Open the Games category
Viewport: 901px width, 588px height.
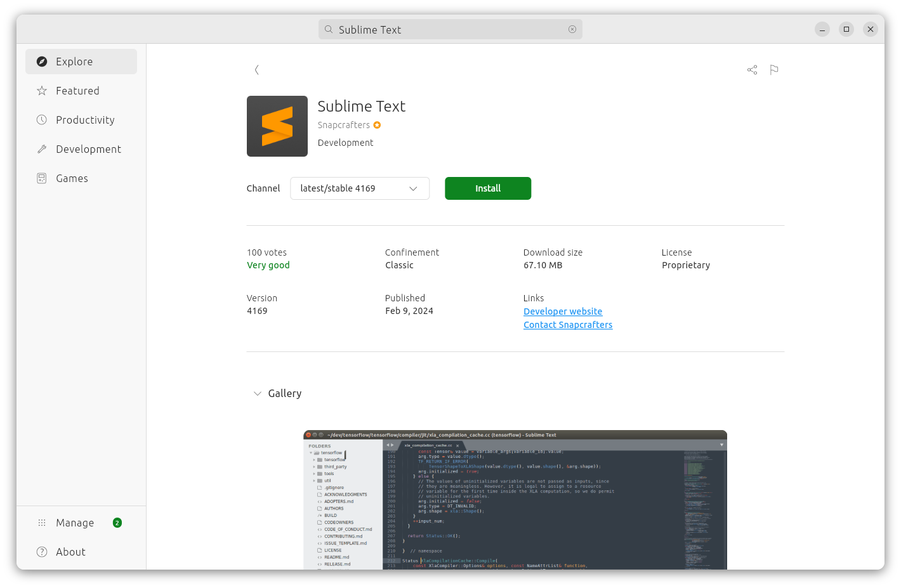tap(81, 178)
